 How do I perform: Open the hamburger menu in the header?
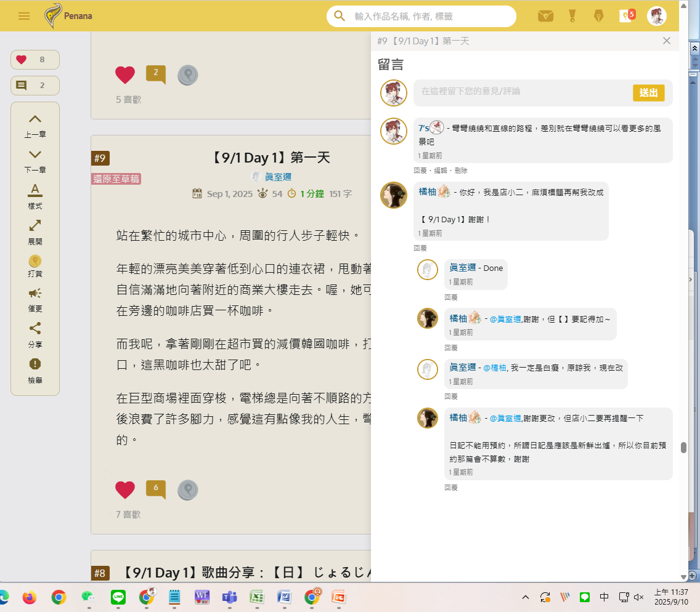(x=24, y=16)
